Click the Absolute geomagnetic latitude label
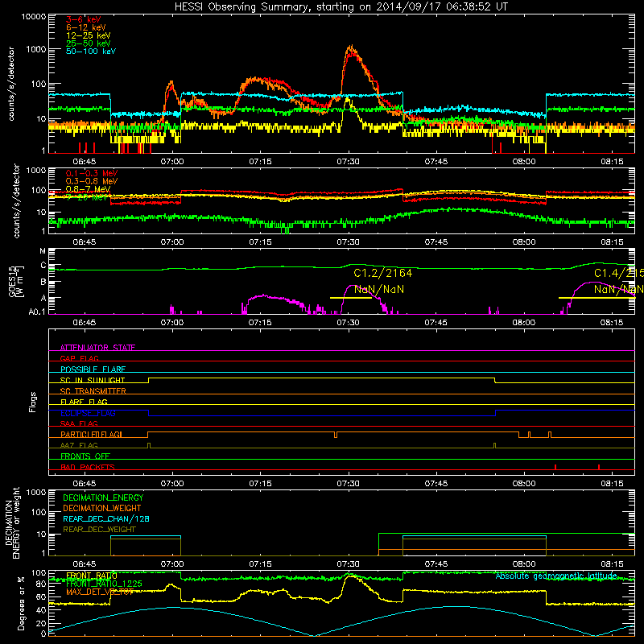 pyautogui.click(x=556, y=576)
